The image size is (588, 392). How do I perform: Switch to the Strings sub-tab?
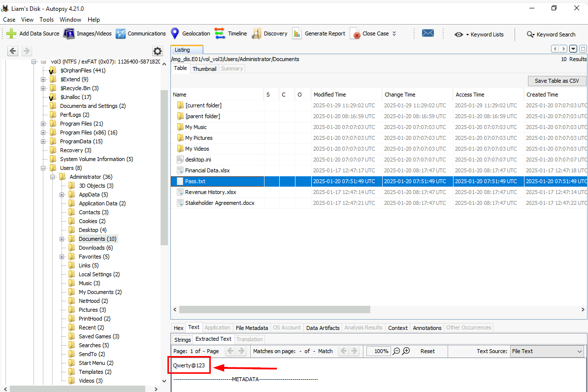click(x=183, y=339)
